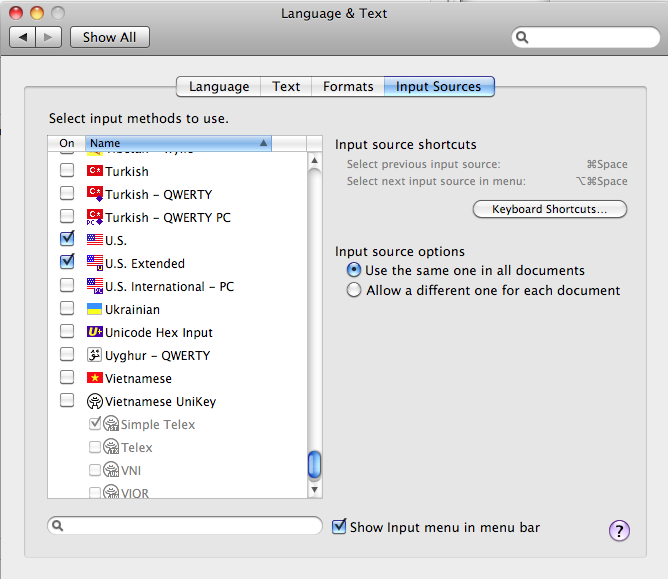Toggle the VNI sub-option checkbox
This screenshot has width=668, height=579.
(95, 470)
